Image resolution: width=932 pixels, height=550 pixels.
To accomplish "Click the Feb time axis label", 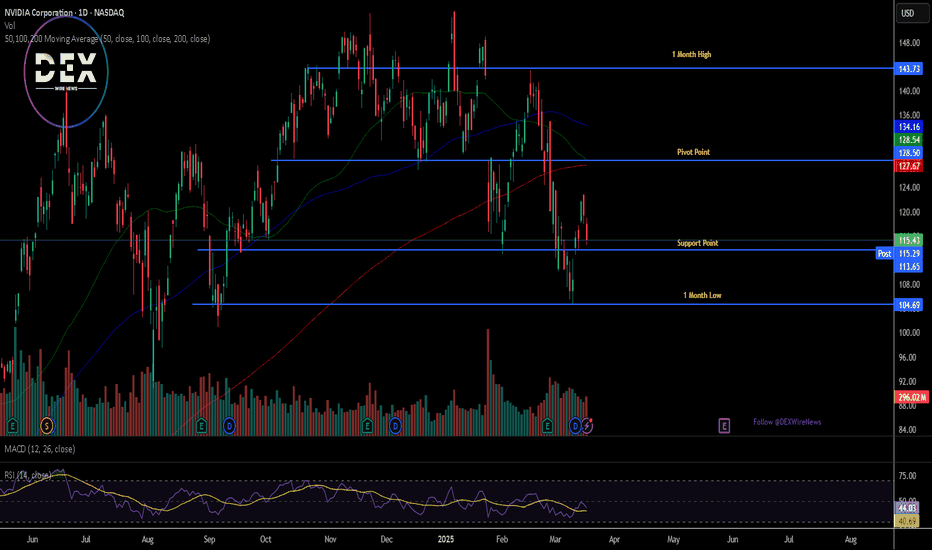I will tap(502, 540).
